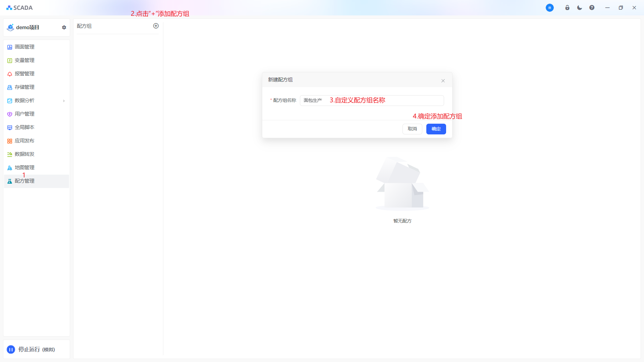
Task: Click the 配方组名称 input field
Action: coord(372,101)
